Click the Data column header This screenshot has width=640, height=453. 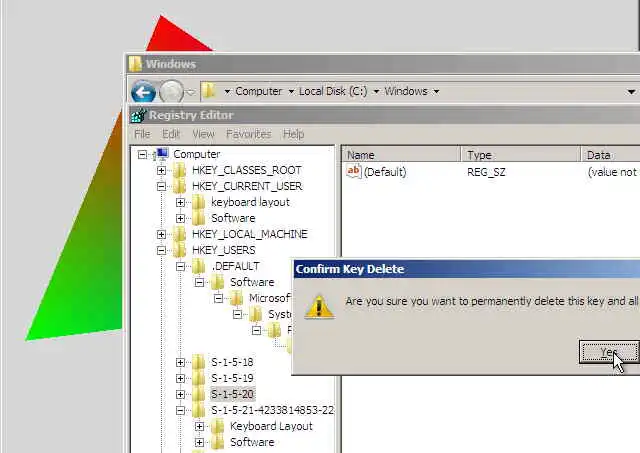pyautogui.click(x=611, y=155)
